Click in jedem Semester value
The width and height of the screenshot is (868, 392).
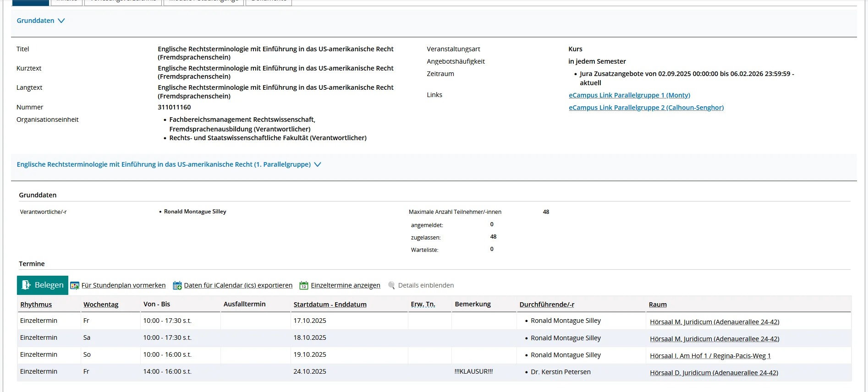coord(597,61)
